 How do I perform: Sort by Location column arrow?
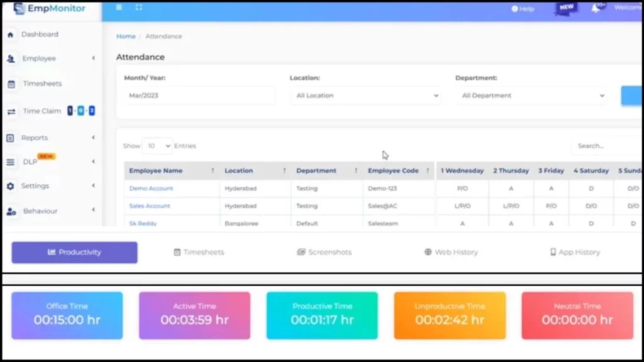pos(284,171)
